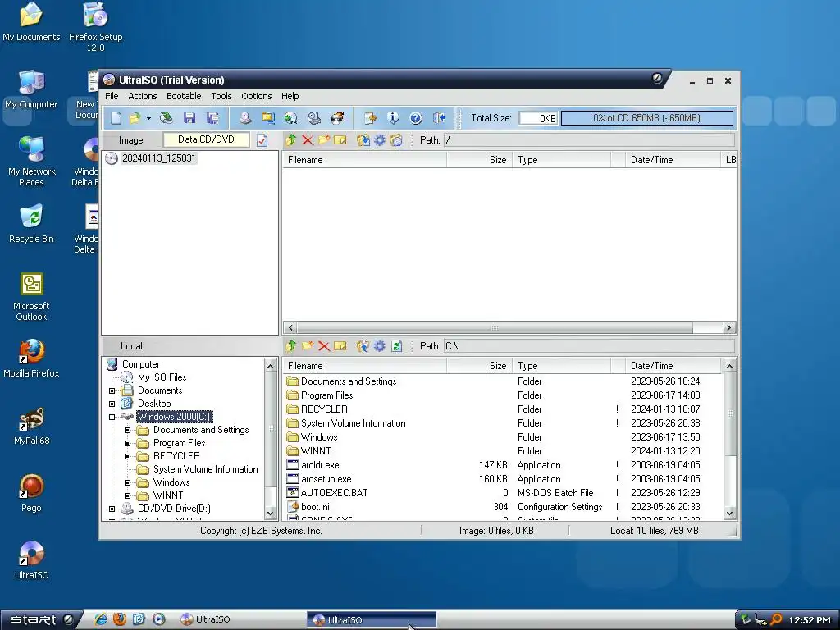Viewport: 840px width, 630px height.
Task: Click the Exit door icon in toolbar
Action: 440,118
